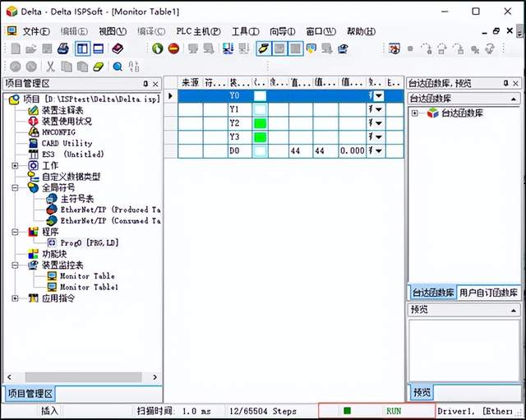Image resolution: width=526 pixels, height=420 pixels.
Task: Click the green RUN status indicator
Action: pos(348,409)
